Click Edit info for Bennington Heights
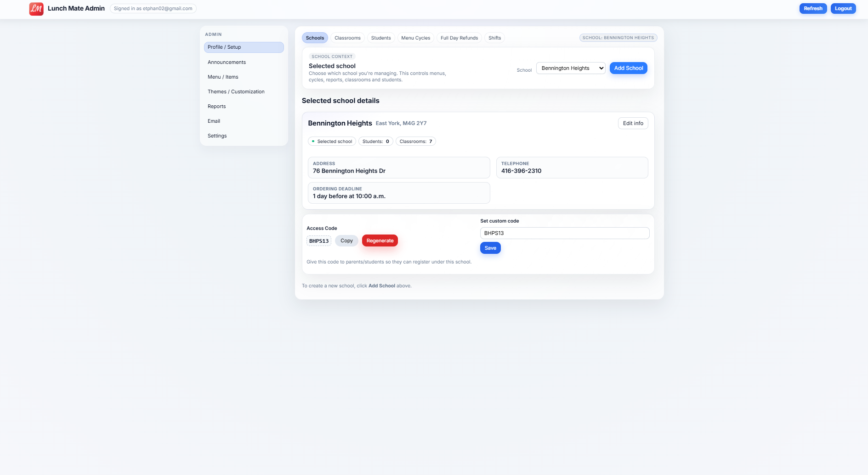 point(633,123)
